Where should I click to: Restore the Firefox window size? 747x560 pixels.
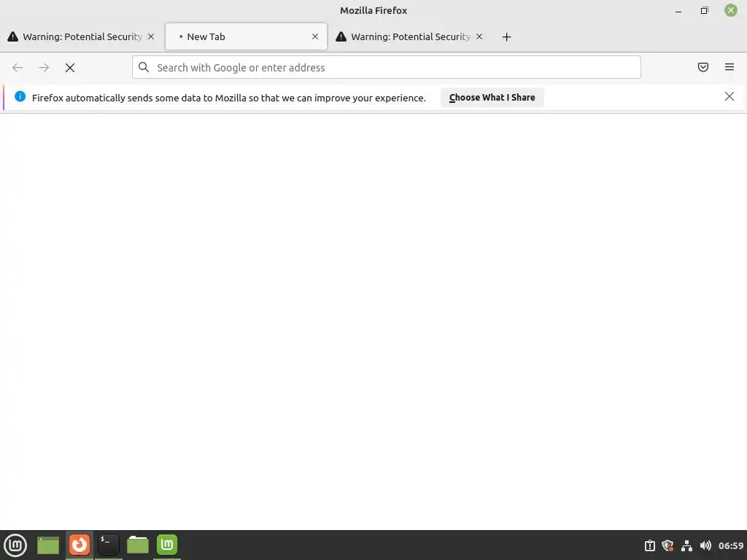[x=704, y=10]
